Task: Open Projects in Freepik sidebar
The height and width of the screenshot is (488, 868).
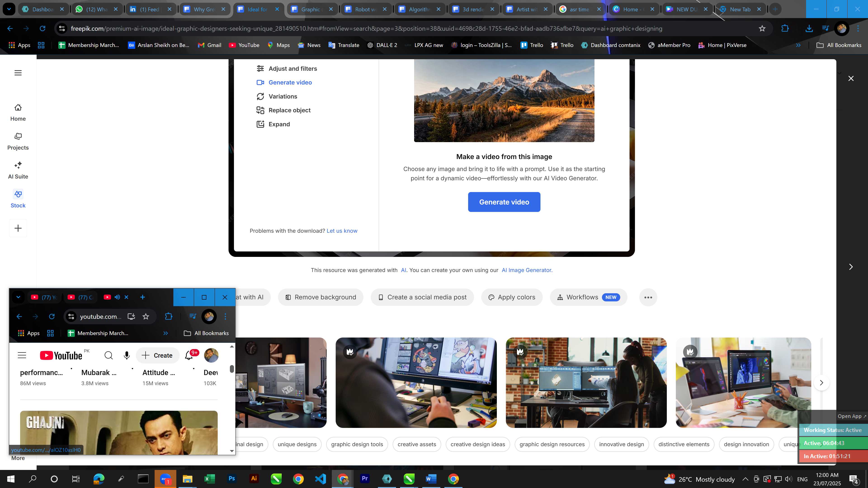Action: coord(18,141)
